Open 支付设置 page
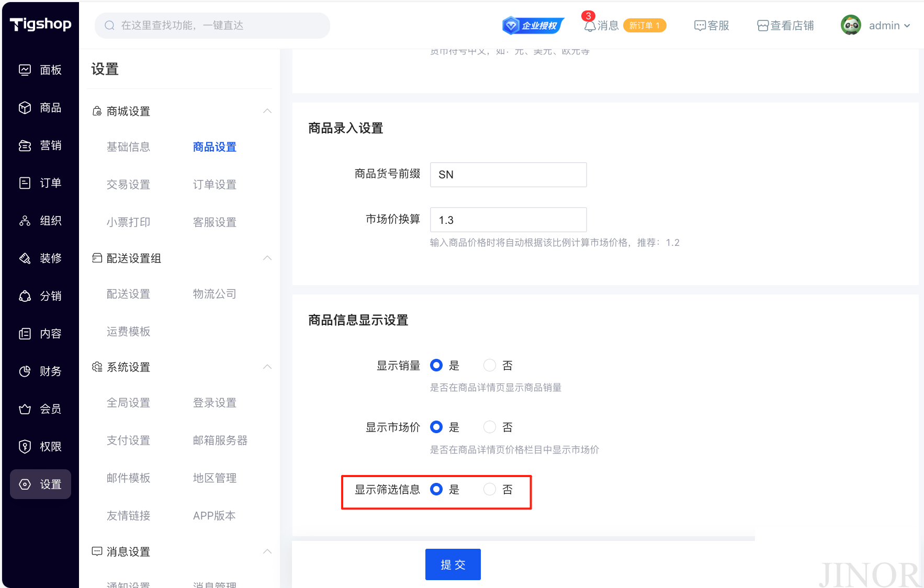This screenshot has width=924, height=588. [128, 440]
